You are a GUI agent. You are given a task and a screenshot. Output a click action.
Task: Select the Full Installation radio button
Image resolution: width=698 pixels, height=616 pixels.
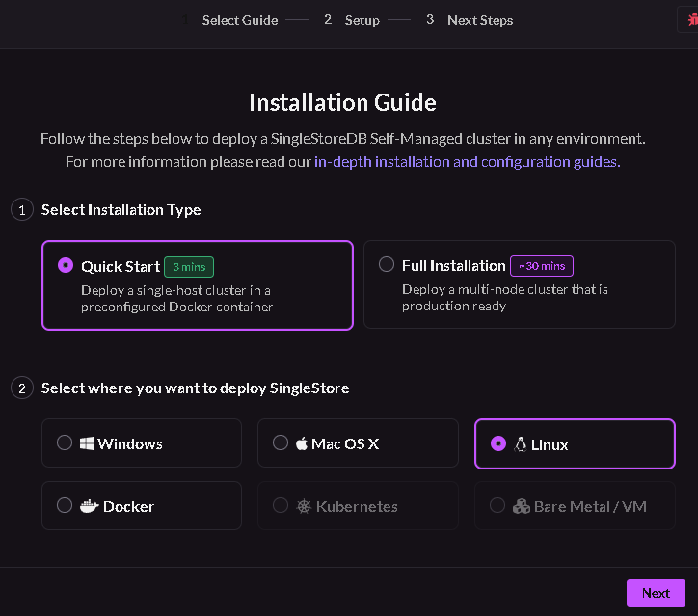click(386, 264)
